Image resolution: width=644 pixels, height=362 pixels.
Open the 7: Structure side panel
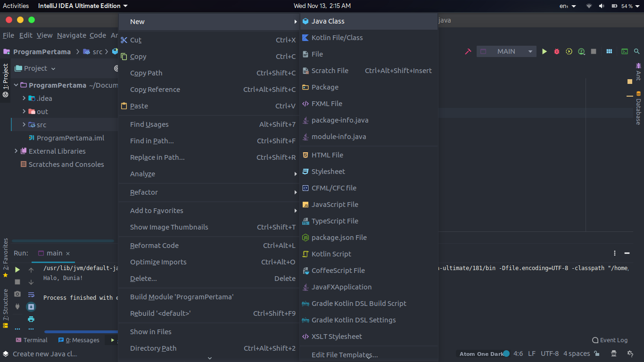point(6,308)
